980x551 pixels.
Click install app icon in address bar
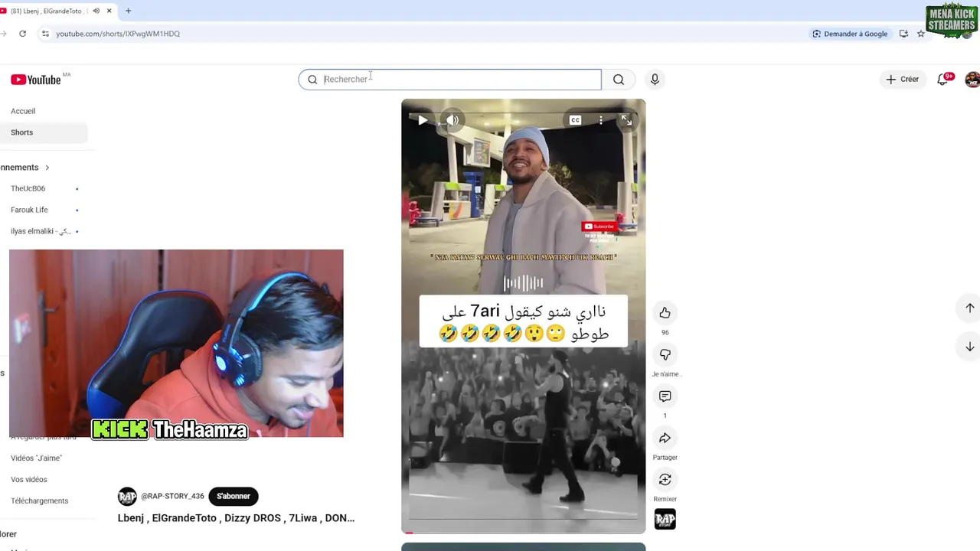pos(904,34)
